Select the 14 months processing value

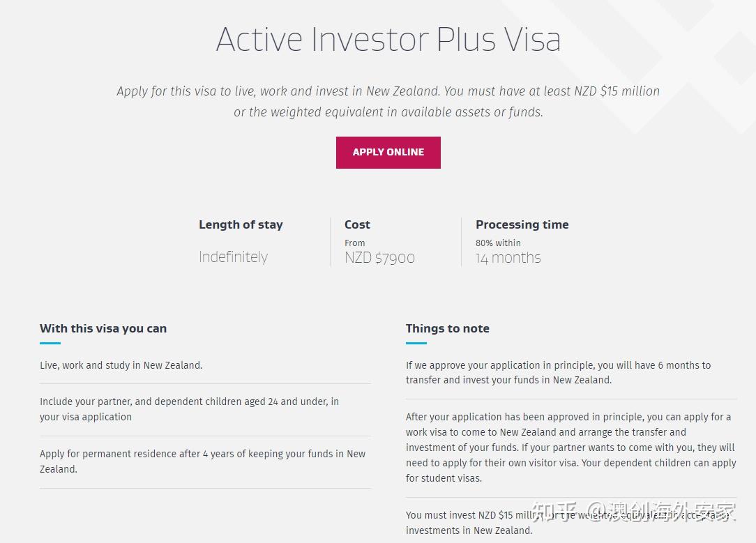508,258
